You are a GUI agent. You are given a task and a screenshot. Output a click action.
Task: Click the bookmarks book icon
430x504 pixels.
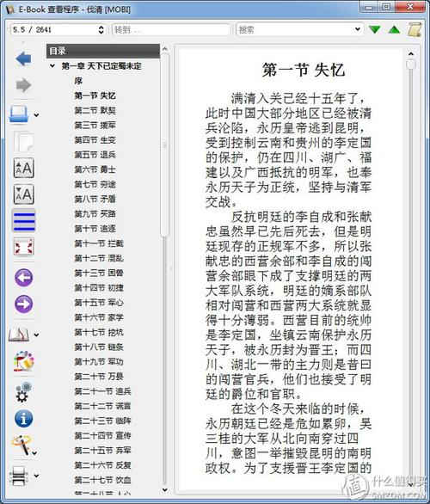(x=19, y=335)
